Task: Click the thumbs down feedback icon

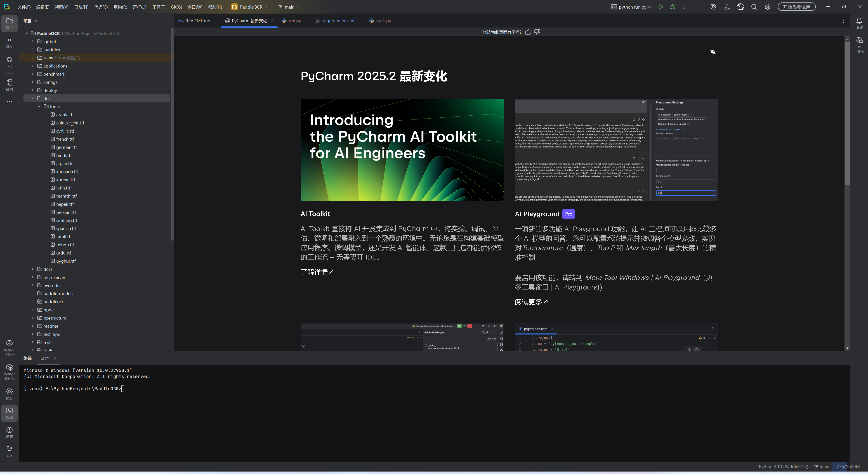Action: point(537,32)
